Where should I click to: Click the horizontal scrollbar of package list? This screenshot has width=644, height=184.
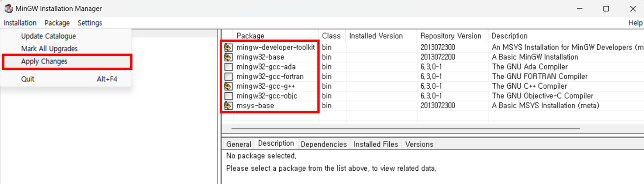coord(405,129)
